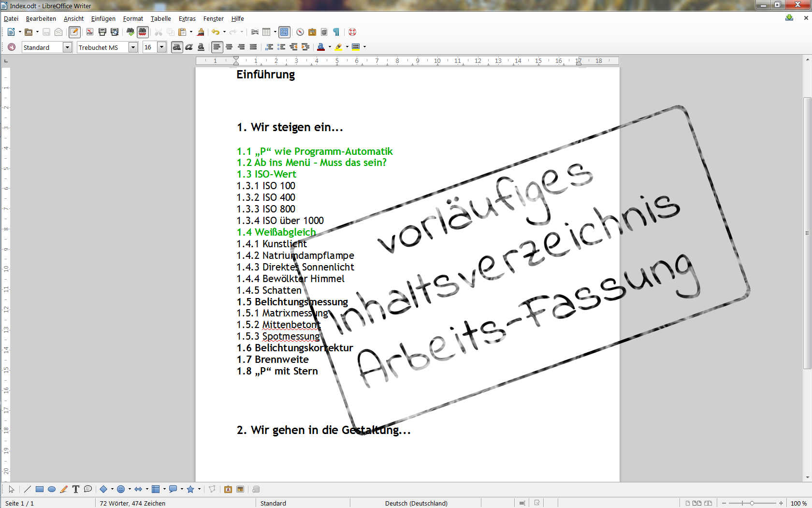Open the Table size dropdown arrow
The width and height of the screenshot is (812, 508).
[275, 32]
